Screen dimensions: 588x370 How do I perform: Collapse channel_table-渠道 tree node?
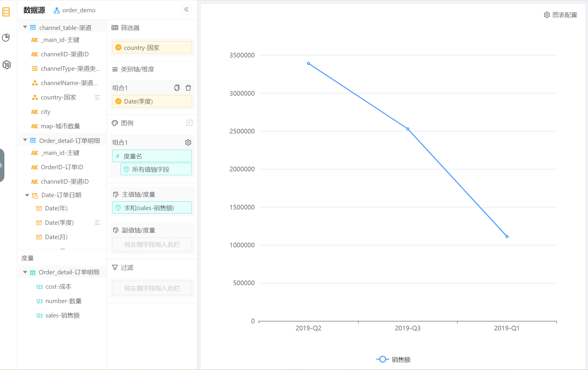point(25,27)
